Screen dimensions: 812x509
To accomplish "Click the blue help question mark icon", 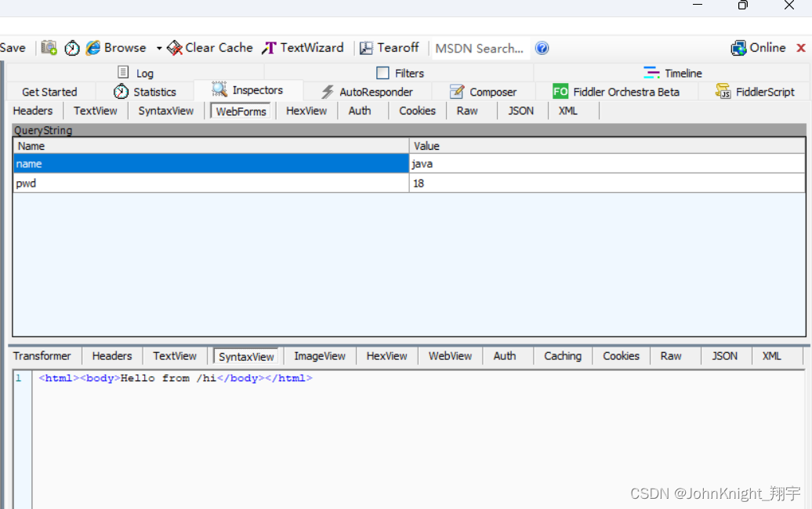I will (x=542, y=48).
